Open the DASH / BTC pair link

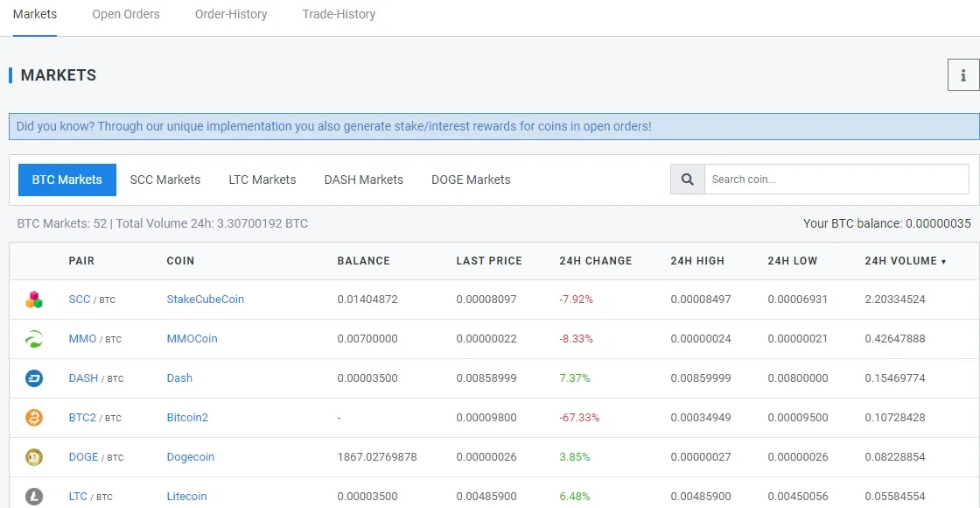[96, 377]
